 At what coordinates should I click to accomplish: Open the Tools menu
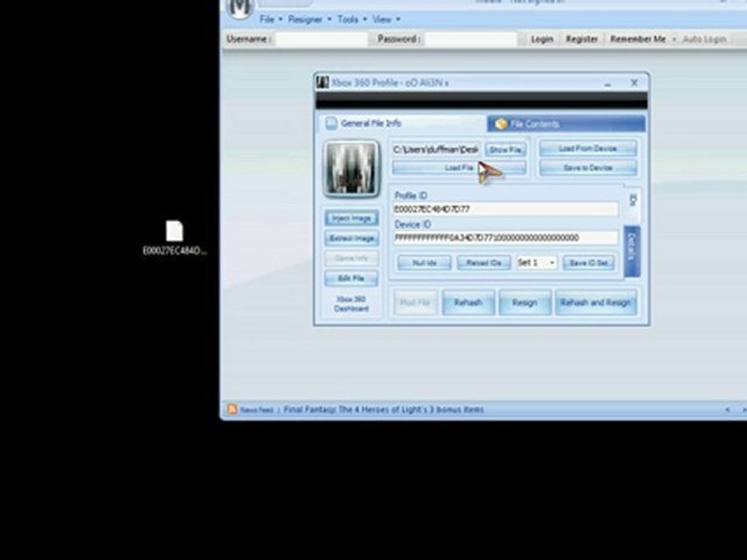(352, 19)
